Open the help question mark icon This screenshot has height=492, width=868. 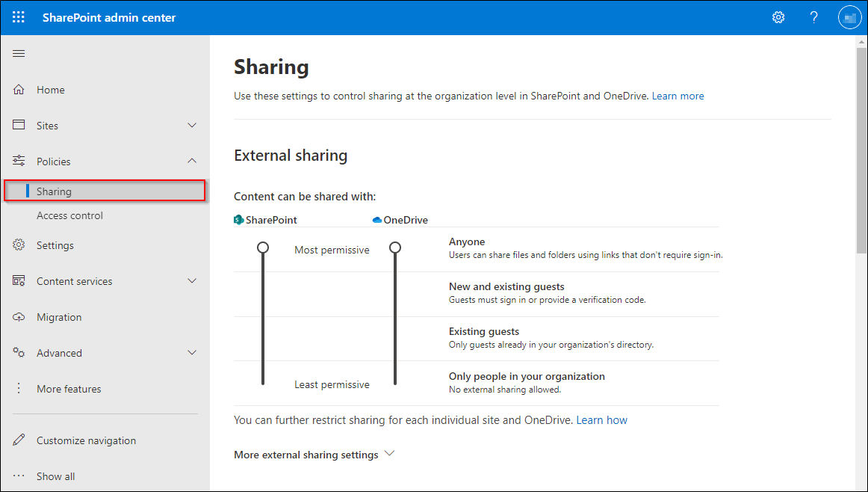814,17
